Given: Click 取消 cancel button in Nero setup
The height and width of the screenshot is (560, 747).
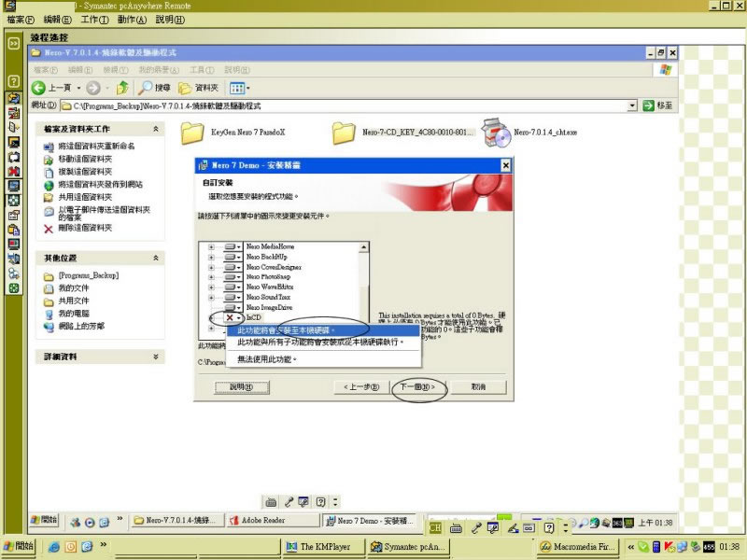Looking at the screenshot, I should coord(478,386).
